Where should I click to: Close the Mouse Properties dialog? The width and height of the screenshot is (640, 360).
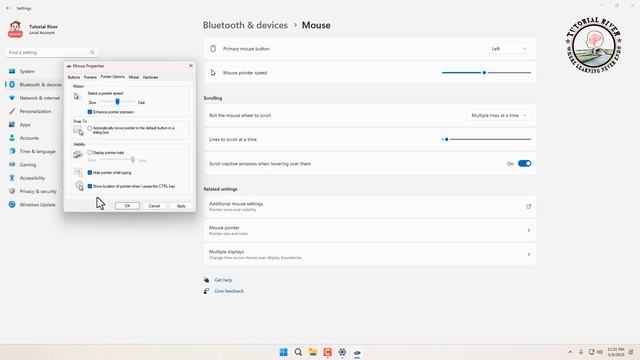191,66
